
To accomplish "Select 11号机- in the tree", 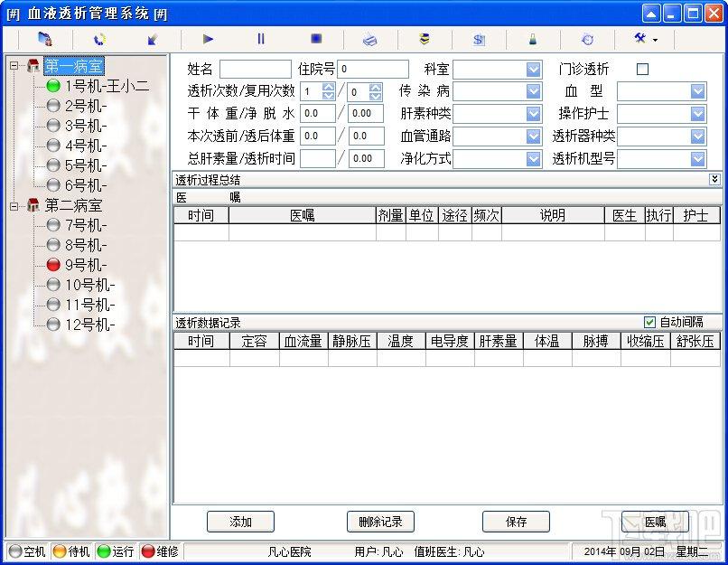I will pos(90,305).
